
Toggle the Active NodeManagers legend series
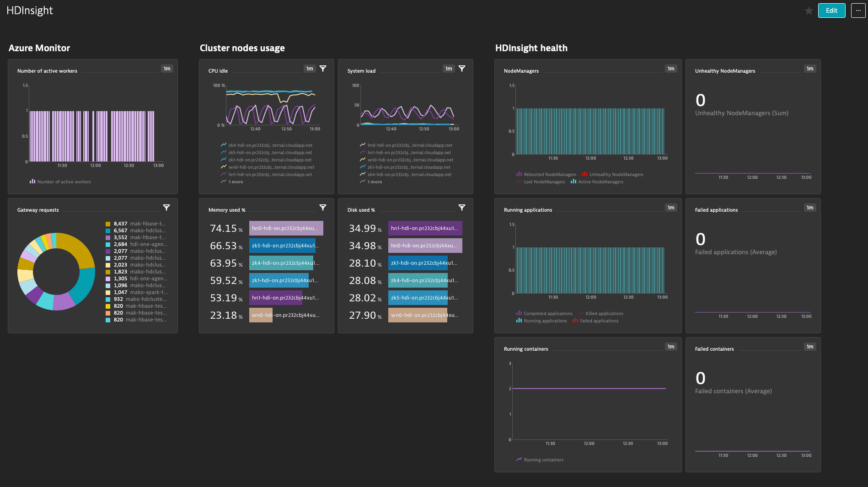(x=596, y=182)
